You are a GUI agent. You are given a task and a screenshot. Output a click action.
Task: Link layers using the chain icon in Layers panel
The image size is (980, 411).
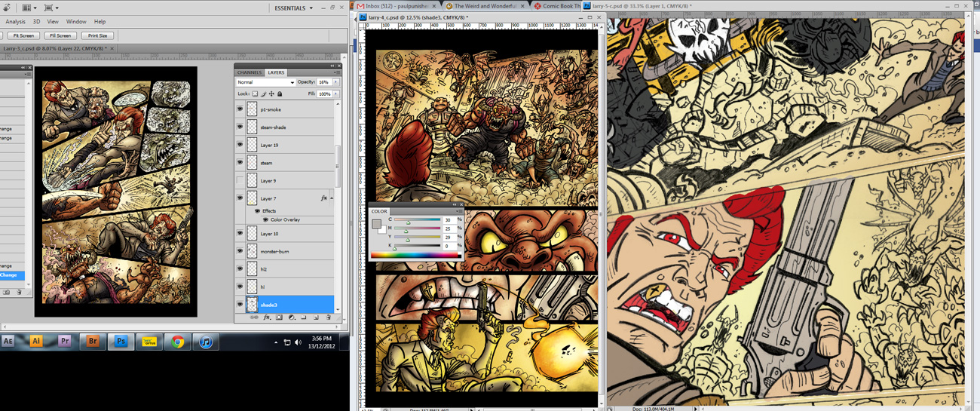254,317
